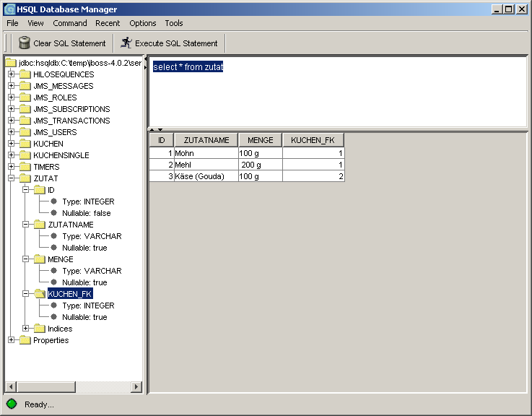Viewport: 532px width, 416px height.
Task: Open the File menu
Action: point(12,23)
